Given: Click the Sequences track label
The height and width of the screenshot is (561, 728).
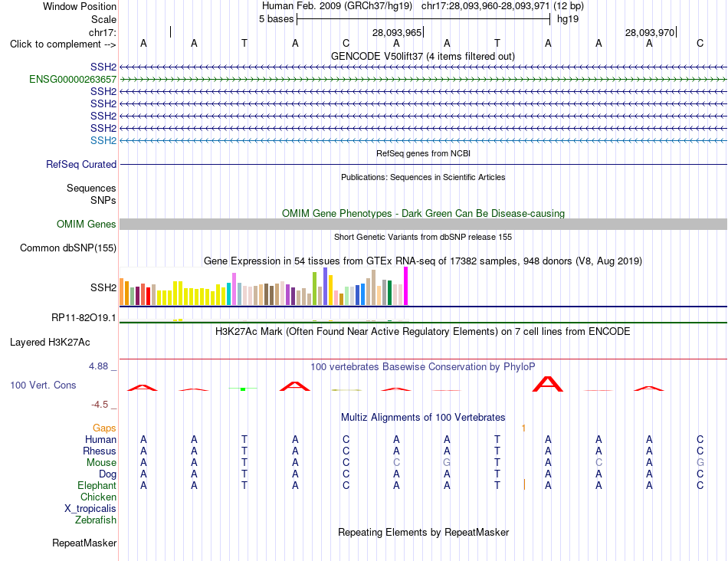Looking at the screenshot, I should click(x=91, y=188).
